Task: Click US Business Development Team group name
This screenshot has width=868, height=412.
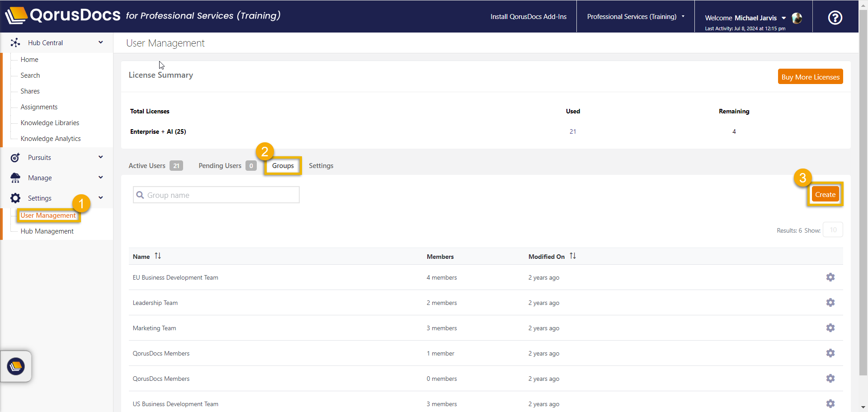Action: click(x=175, y=404)
